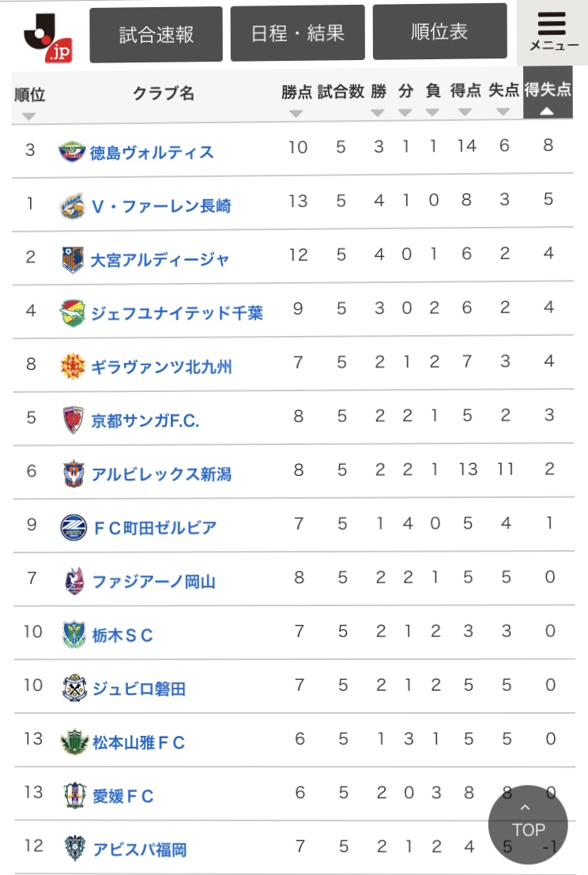Viewport: 588px width, 875px height.
Task: Sort table by 勝点 column arrow
Action: tap(296, 113)
